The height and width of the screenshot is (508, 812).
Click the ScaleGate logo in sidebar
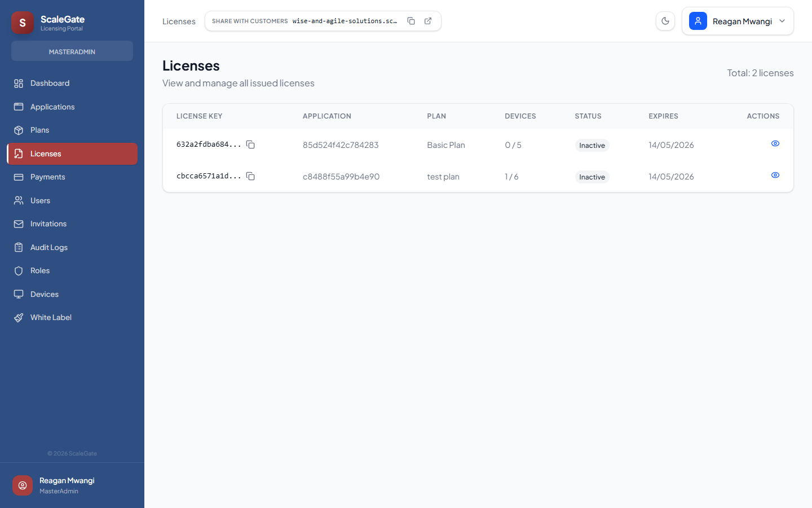[23, 23]
